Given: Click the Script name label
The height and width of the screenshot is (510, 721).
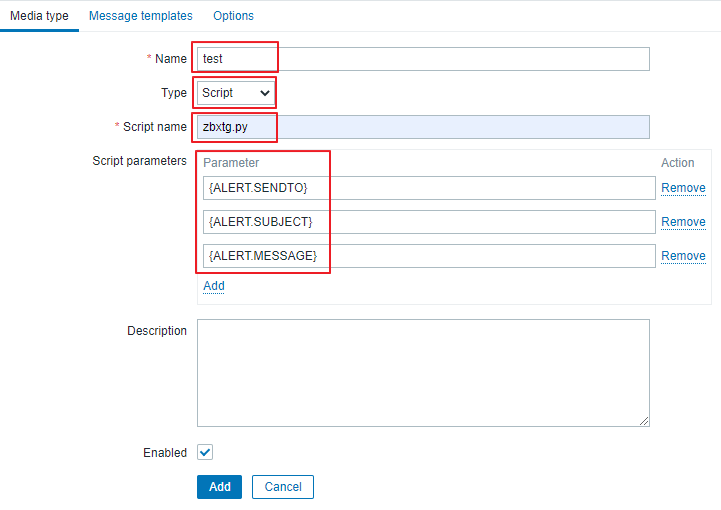Looking at the screenshot, I should pyautogui.click(x=154, y=127).
